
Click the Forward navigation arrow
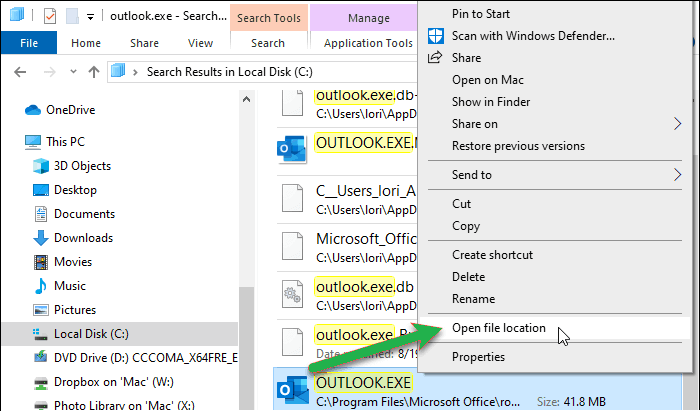pyautogui.click(x=50, y=72)
